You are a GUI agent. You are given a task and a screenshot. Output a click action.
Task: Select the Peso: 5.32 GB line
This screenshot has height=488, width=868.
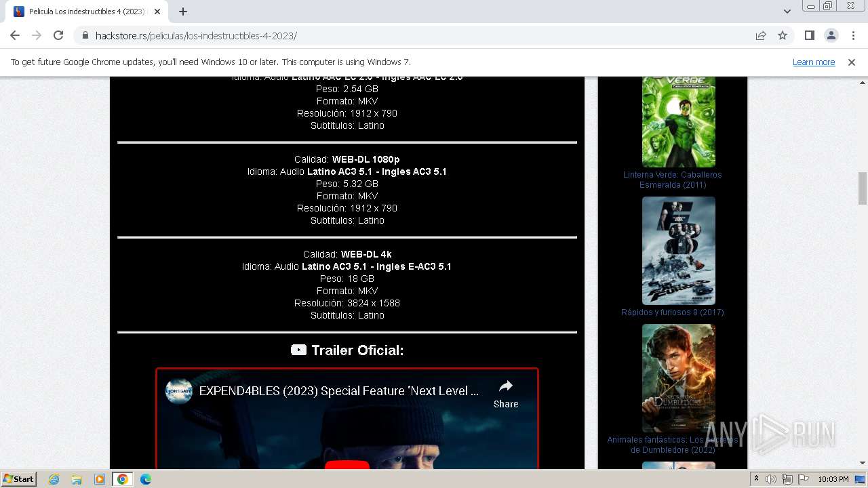(x=347, y=184)
